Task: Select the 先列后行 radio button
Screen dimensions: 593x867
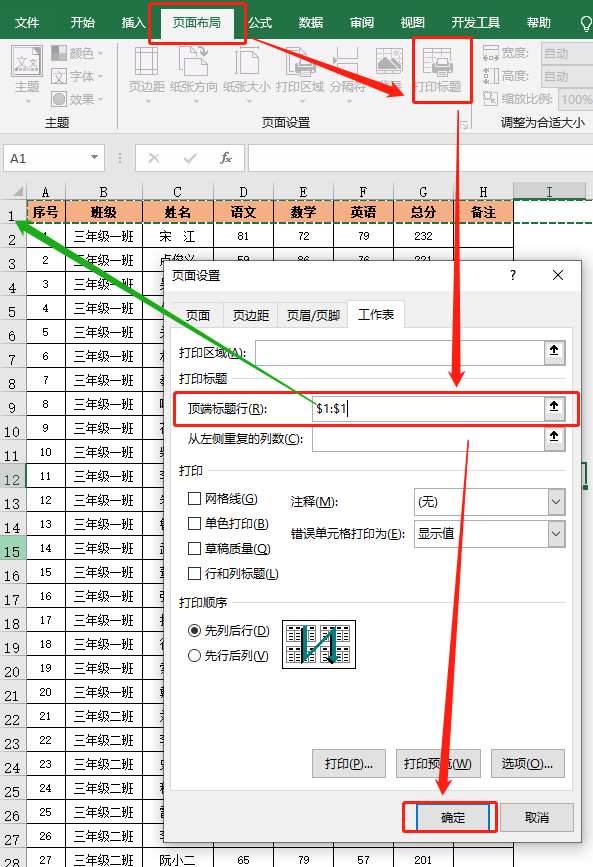Action: pos(194,630)
